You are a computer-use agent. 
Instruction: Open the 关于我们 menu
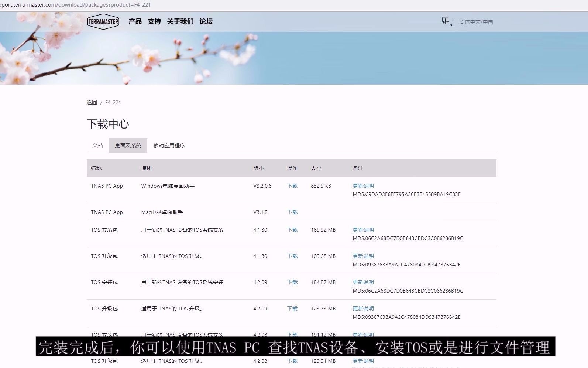(x=180, y=21)
